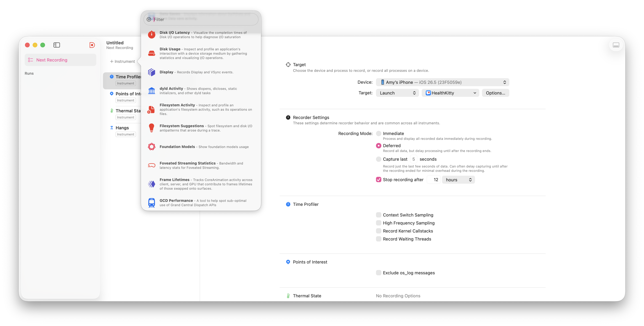Uncheck Stop recording after checkbox
Screen dimensions: 644x326
pos(378,179)
